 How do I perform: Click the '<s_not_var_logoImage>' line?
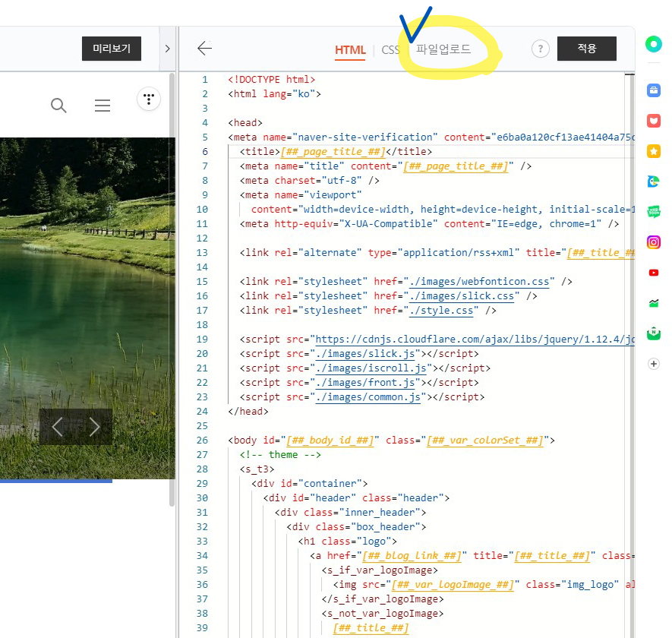[382, 614]
